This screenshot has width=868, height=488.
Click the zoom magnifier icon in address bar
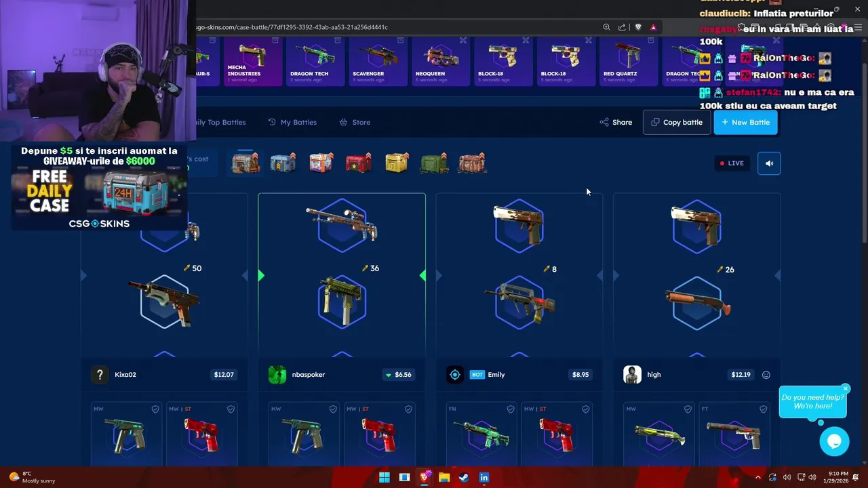pyautogui.click(x=606, y=27)
